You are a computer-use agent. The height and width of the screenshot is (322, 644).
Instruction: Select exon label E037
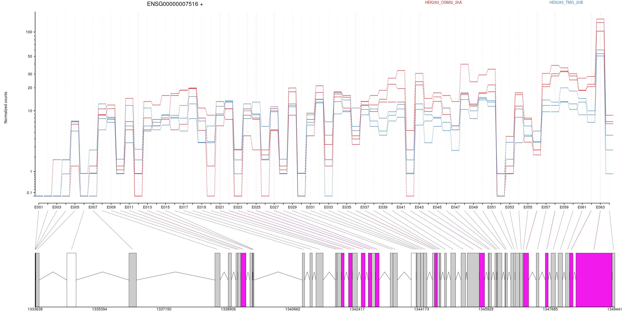pyautogui.click(x=365, y=207)
